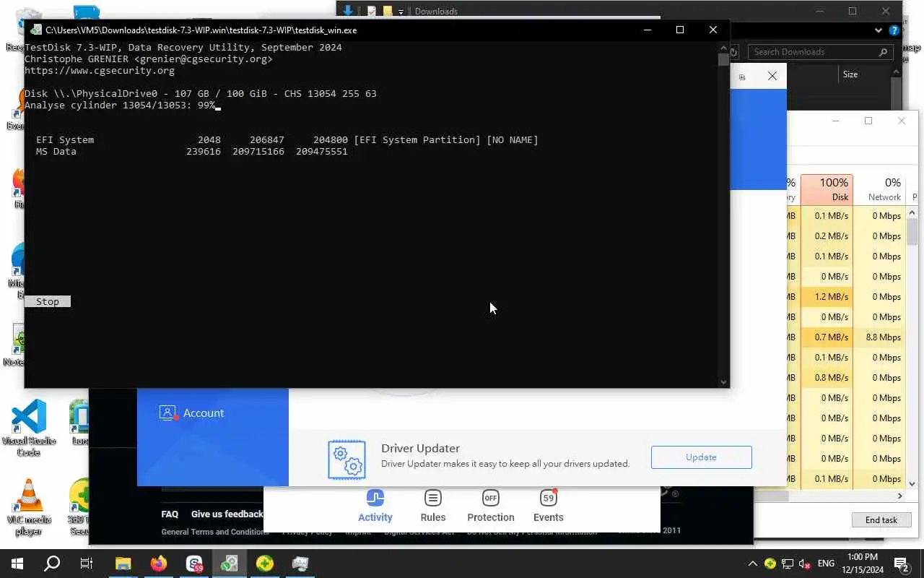924x578 pixels.
Task: Click the Activity pulse icon
Action: point(375,497)
